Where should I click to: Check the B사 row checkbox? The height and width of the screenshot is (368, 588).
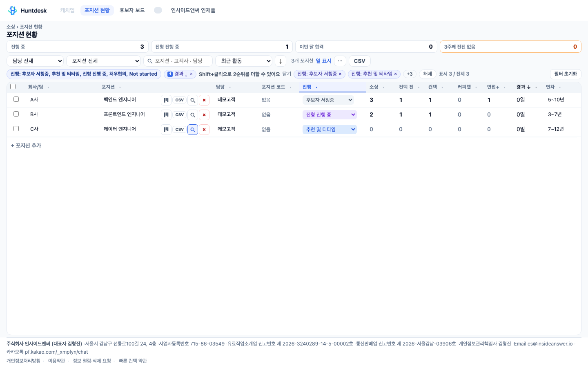click(x=16, y=114)
